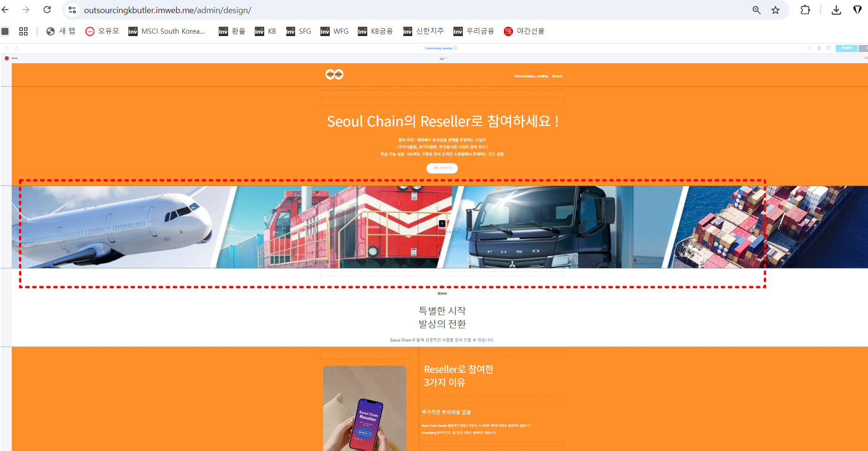Click the Seoul Chain logo in site header
This screenshot has height=451, width=868.
(x=334, y=74)
